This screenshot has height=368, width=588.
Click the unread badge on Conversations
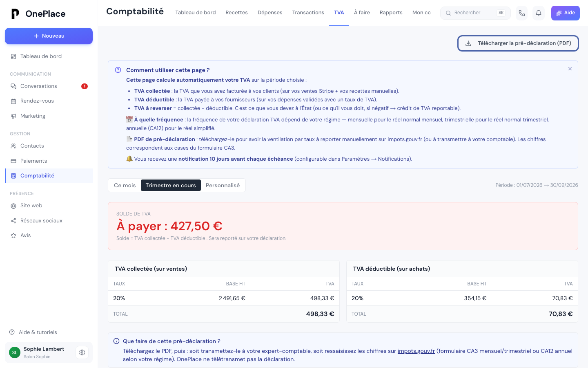[85, 86]
